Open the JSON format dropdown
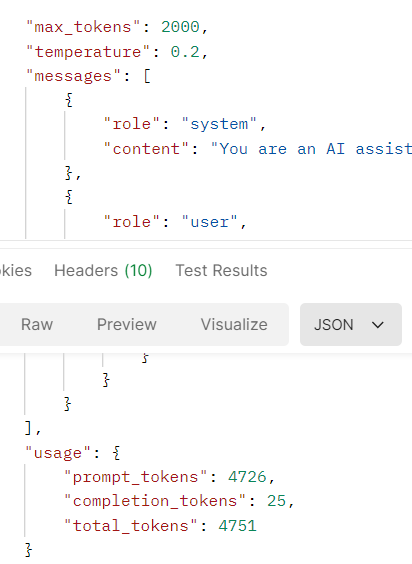The image size is (412, 564). [351, 324]
